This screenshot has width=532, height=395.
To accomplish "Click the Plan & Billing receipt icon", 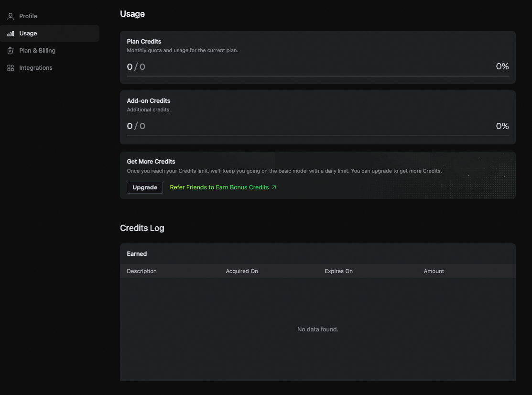I will pos(11,51).
